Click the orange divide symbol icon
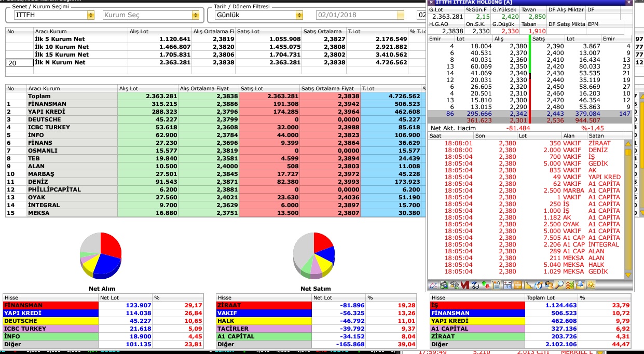 517,285
